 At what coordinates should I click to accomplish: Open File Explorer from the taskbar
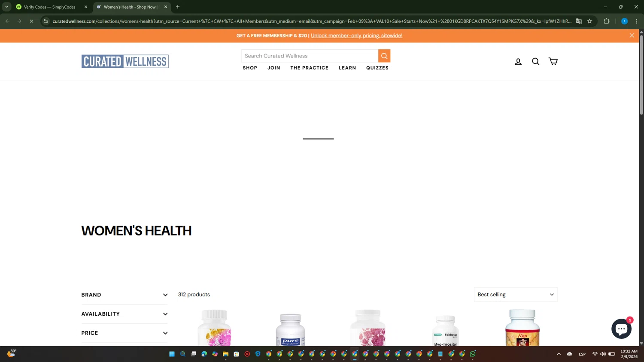[225, 354]
